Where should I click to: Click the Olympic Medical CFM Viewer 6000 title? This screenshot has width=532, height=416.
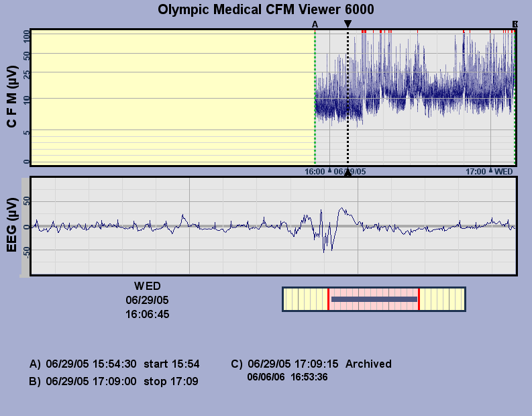point(266,9)
